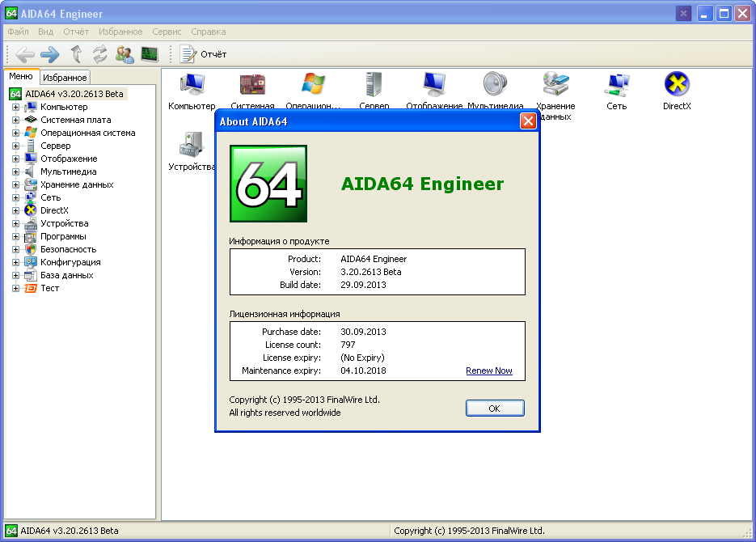Click the AIDA64 icon in the title bar

point(11,13)
